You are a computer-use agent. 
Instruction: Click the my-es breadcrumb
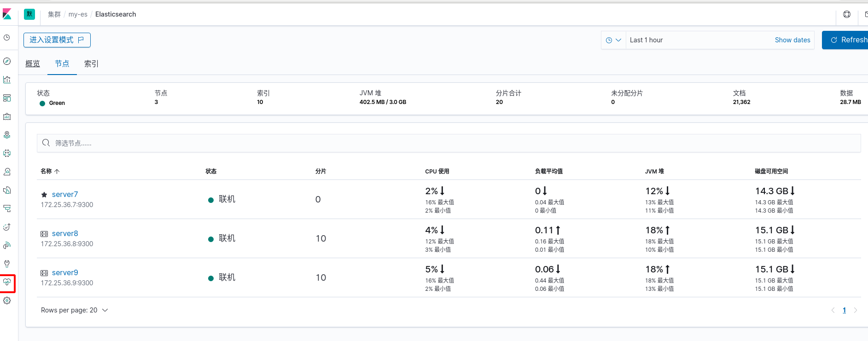coord(78,14)
